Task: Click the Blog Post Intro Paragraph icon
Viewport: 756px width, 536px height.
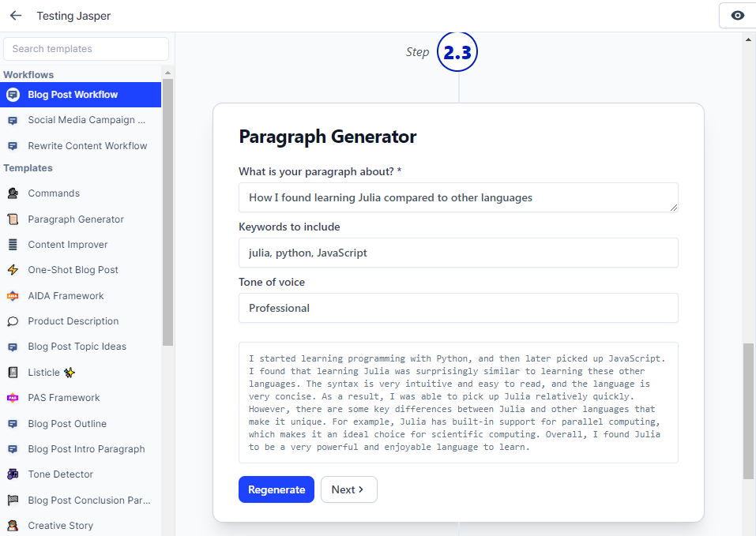Action: click(13, 449)
